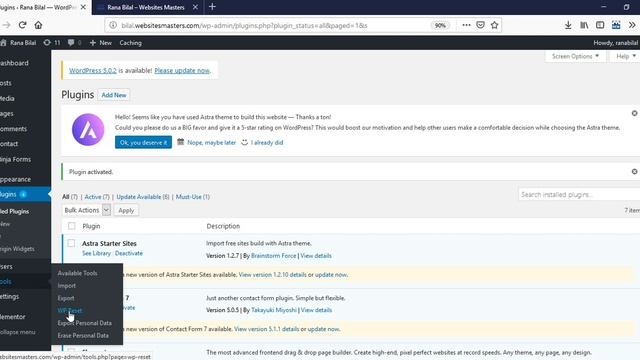The width and height of the screenshot is (640, 360).
Task: Expand Screen Options panel
Action: pyautogui.click(x=575, y=56)
